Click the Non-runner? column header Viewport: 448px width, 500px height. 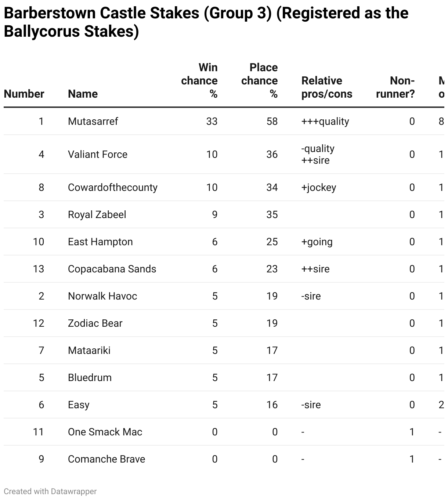tap(395, 87)
